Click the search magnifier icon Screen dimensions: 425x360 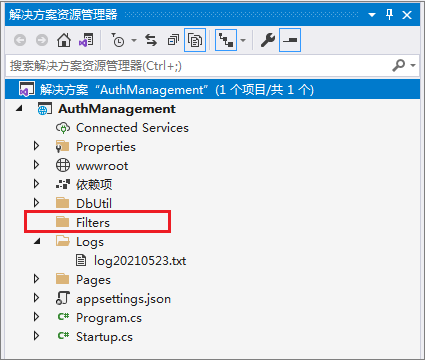click(399, 65)
